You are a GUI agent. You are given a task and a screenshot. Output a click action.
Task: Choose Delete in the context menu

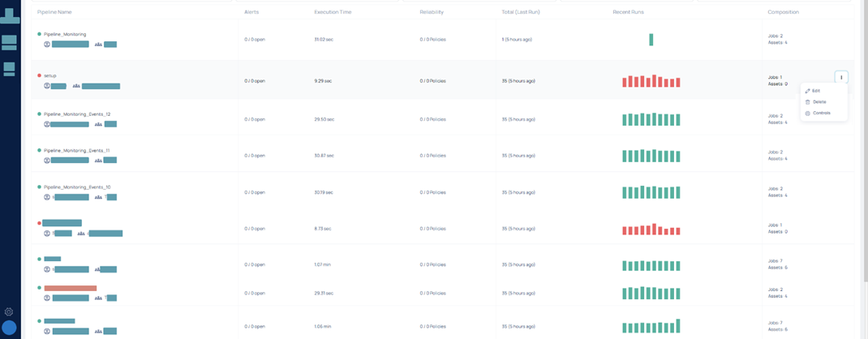819,101
